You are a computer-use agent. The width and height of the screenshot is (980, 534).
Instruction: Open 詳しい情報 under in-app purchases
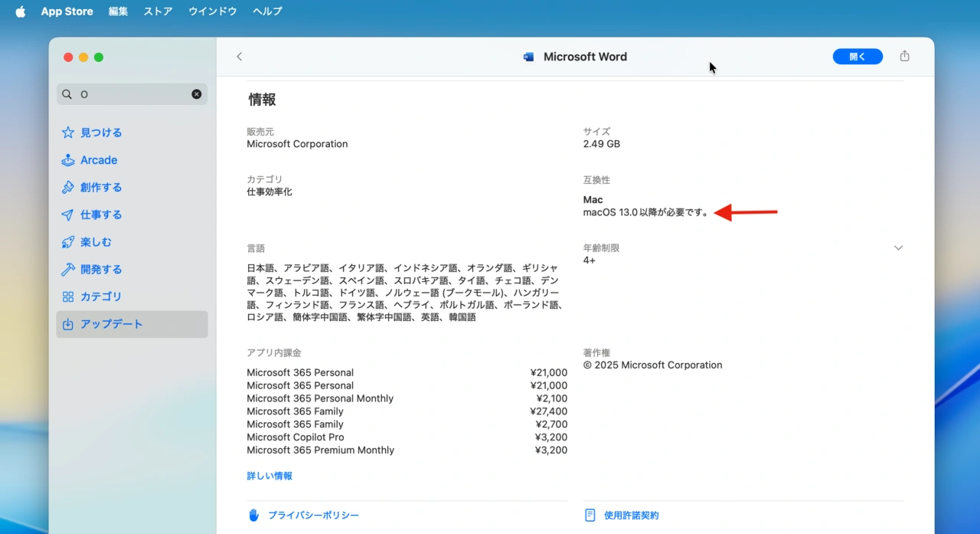pyautogui.click(x=269, y=475)
